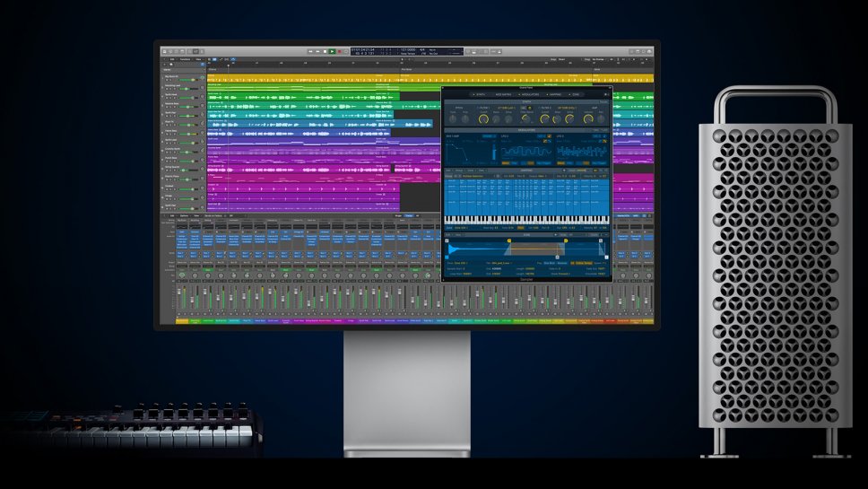This screenshot has height=489, width=868.
Task: Click the Rewind button in the transport
Action: (x=309, y=51)
